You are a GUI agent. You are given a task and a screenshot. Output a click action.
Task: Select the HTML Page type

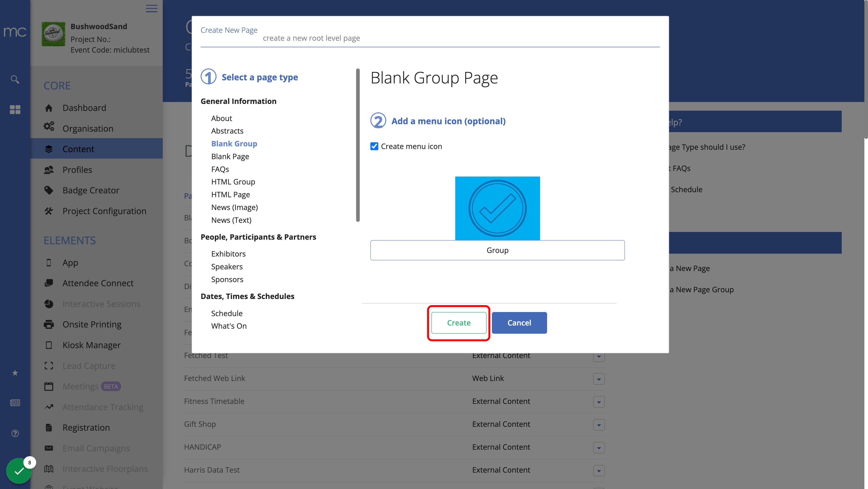(x=231, y=194)
